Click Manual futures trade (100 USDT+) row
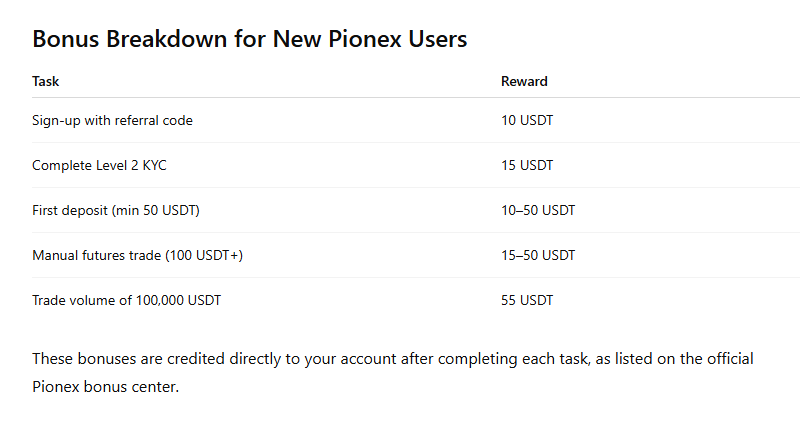Image resolution: width=804 pixels, height=422 pixels. point(416,255)
